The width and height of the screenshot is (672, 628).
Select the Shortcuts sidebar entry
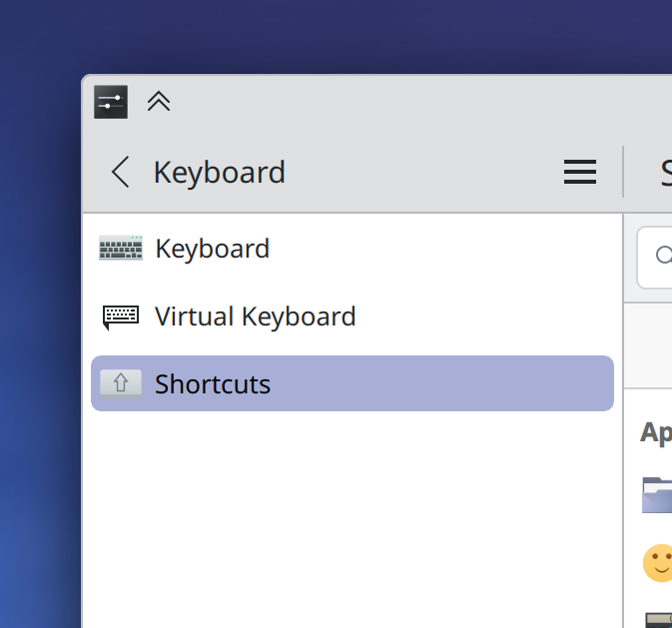click(x=352, y=383)
